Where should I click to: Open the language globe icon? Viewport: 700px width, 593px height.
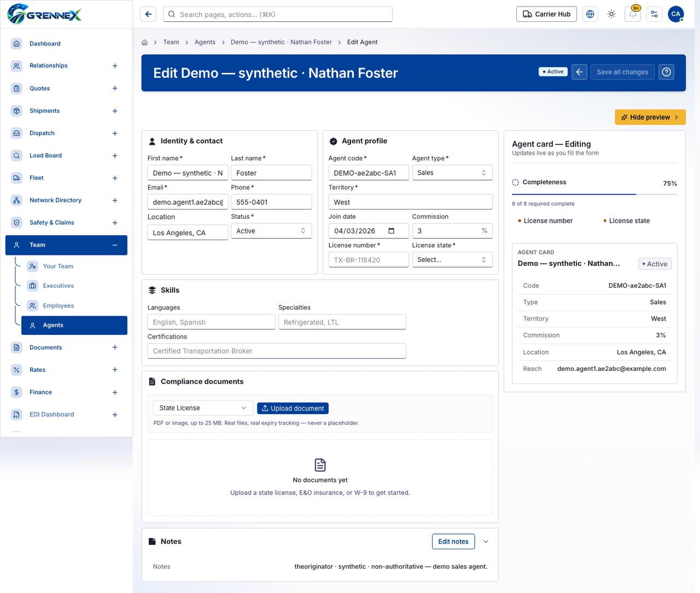coord(590,14)
